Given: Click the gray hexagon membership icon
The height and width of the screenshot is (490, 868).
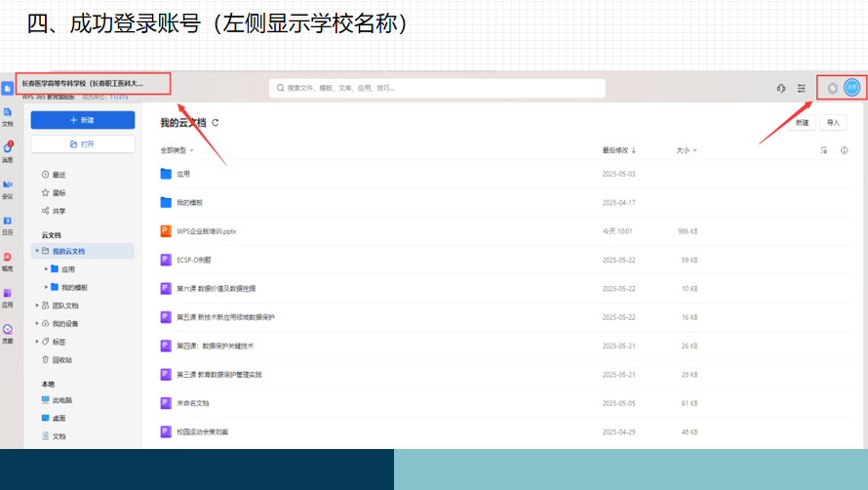Looking at the screenshot, I should (832, 88).
